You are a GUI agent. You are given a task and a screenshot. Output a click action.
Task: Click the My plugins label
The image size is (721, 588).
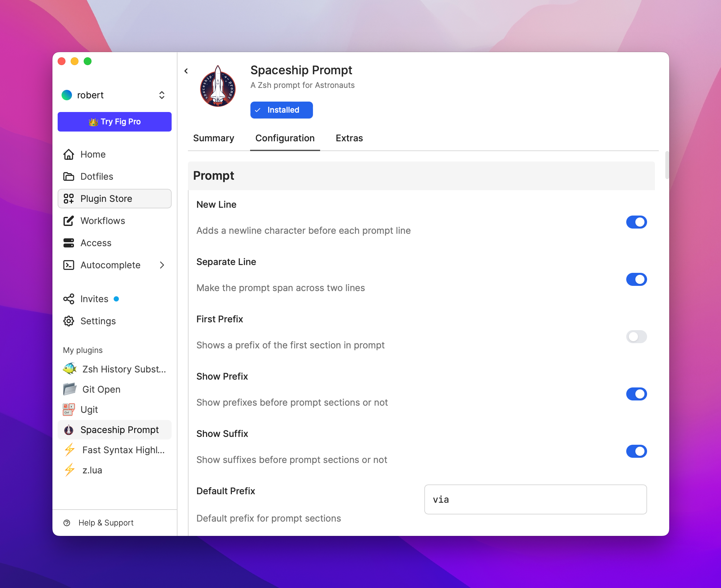(83, 350)
